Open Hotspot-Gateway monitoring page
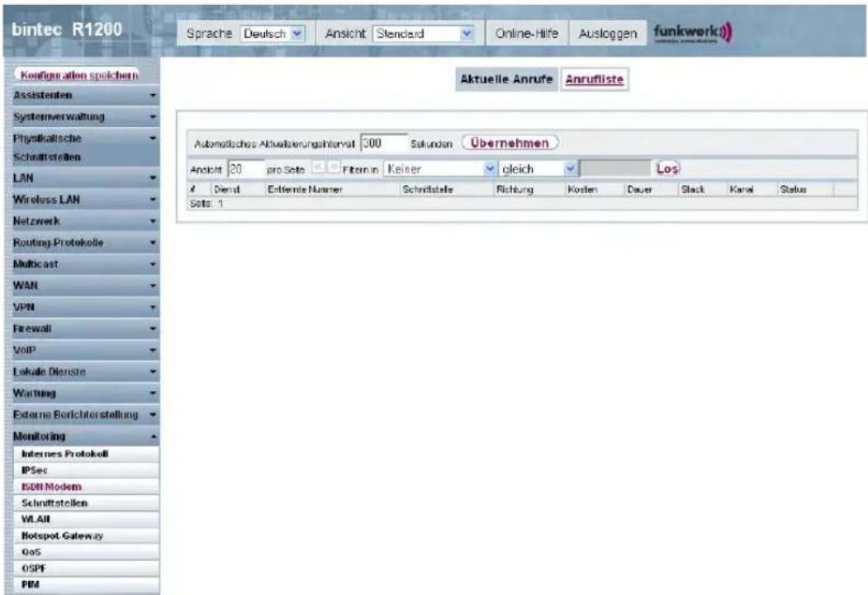 tap(86, 536)
